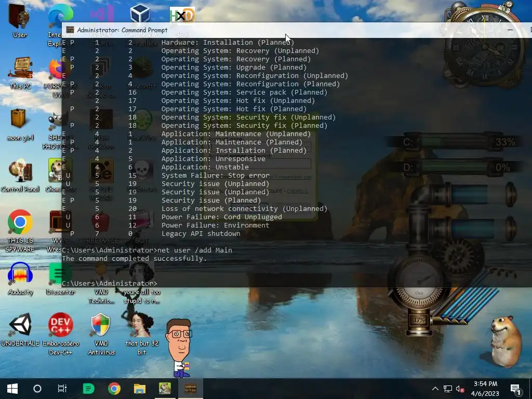Open Oracle VM VirtualBox desktop icon

coord(140,14)
